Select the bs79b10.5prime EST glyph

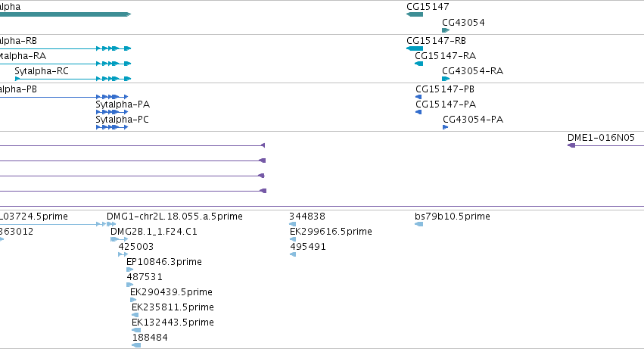tap(419, 224)
